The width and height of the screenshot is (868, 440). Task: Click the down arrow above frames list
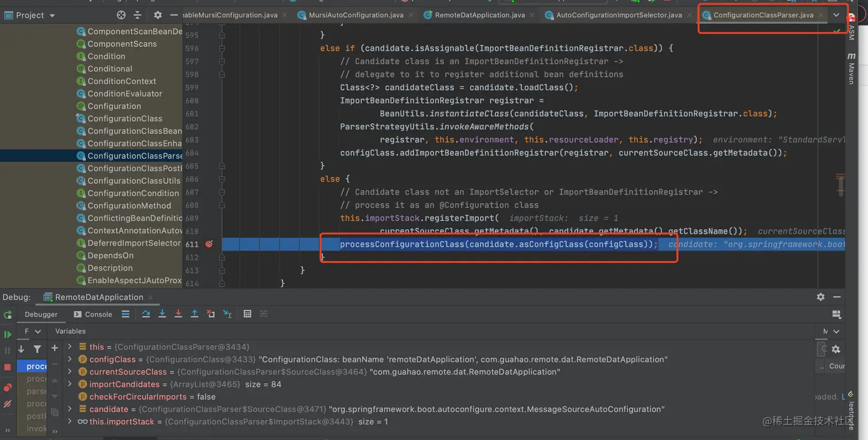pos(21,349)
